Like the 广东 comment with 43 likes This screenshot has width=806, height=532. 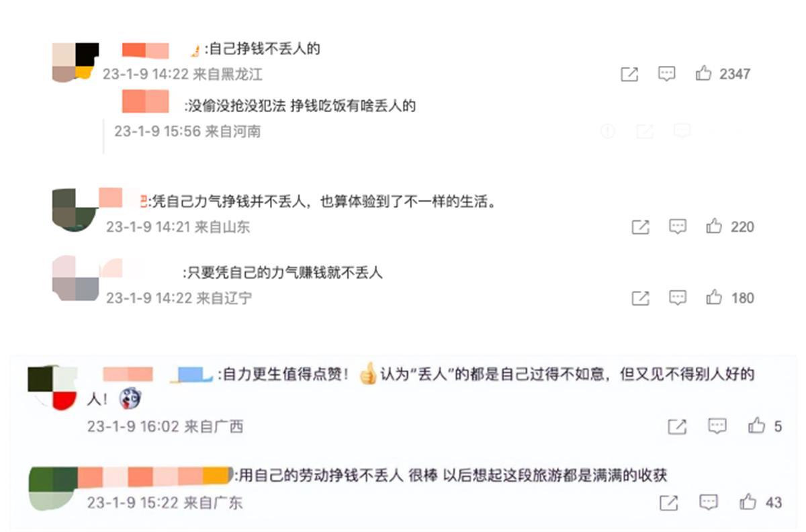(748, 502)
